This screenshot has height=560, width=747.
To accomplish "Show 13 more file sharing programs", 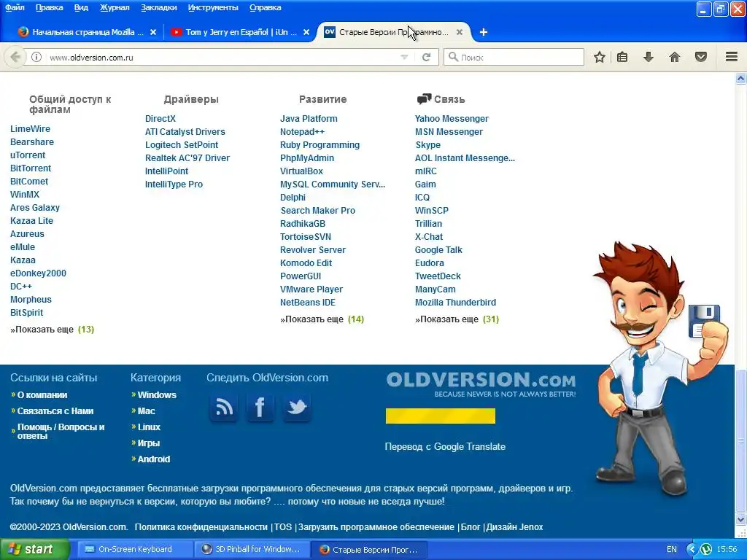I will [x=53, y=330].
